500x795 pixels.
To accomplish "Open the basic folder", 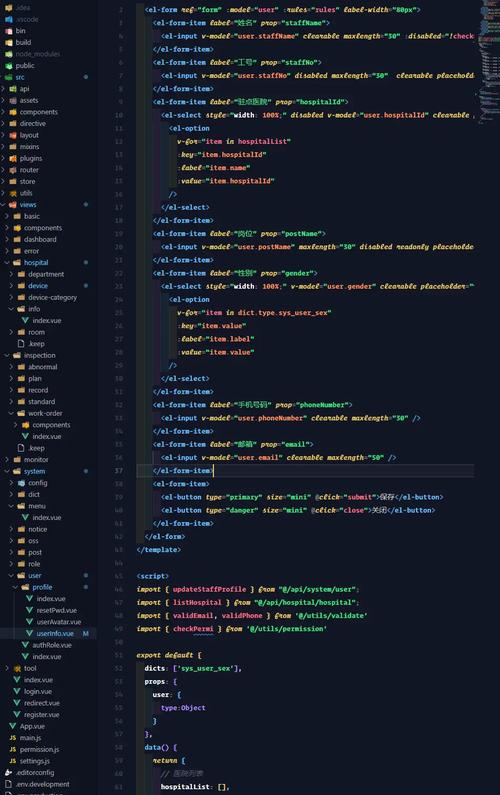I will tap(32, 216).
